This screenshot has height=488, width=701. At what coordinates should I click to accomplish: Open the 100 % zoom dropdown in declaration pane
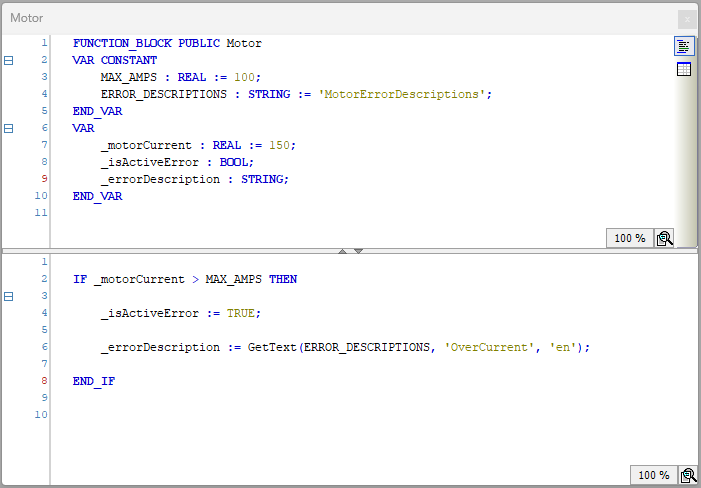(x=630, y=238)
